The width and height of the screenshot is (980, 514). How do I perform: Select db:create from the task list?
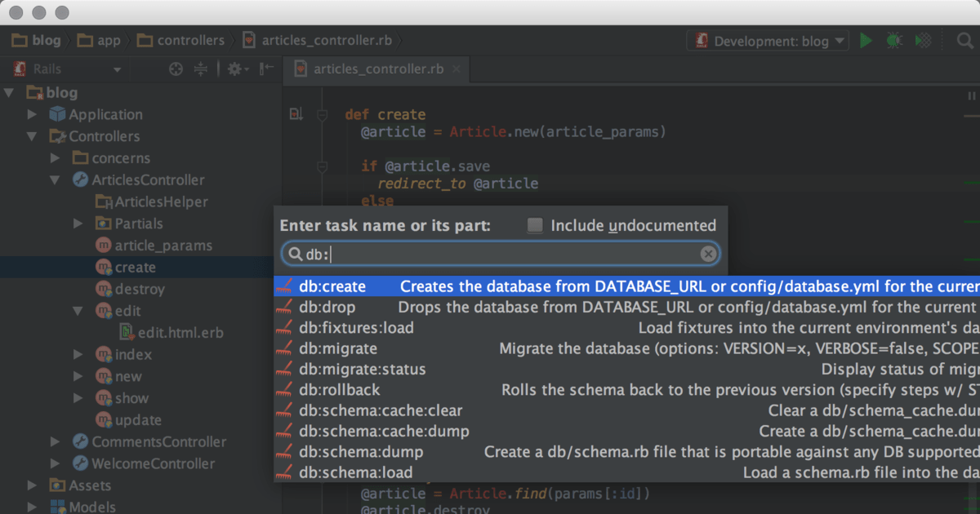click(332, 286)
